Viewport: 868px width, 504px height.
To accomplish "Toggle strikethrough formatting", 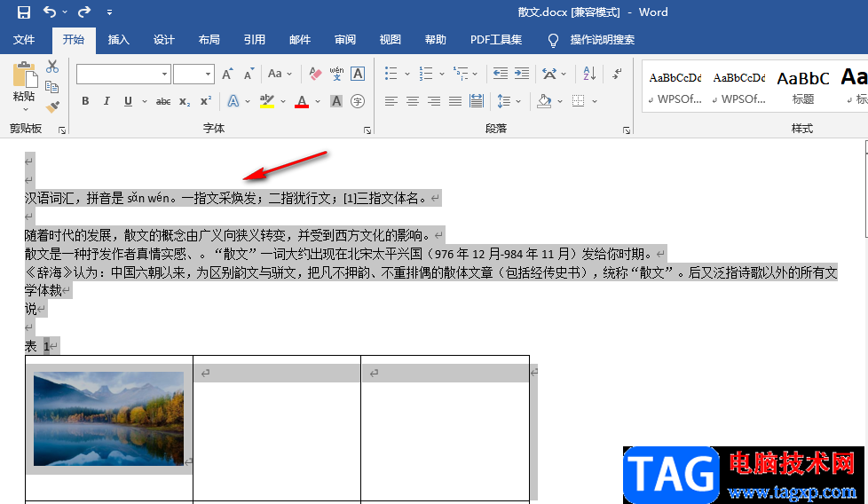I will click(163, 101).
